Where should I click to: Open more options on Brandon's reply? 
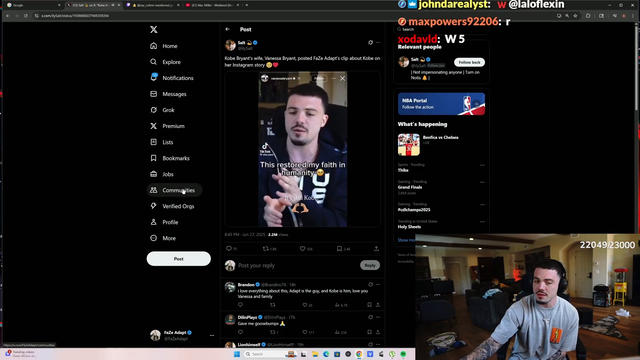click(378, 284)
